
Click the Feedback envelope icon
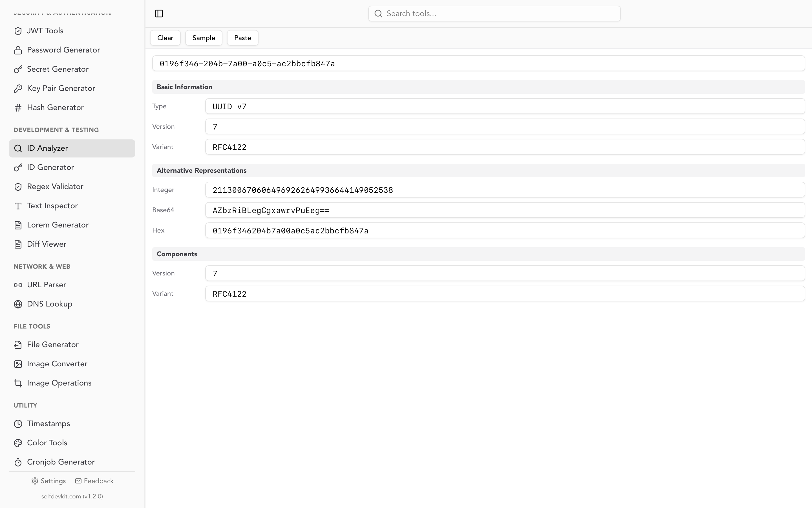tap(78, 481)
